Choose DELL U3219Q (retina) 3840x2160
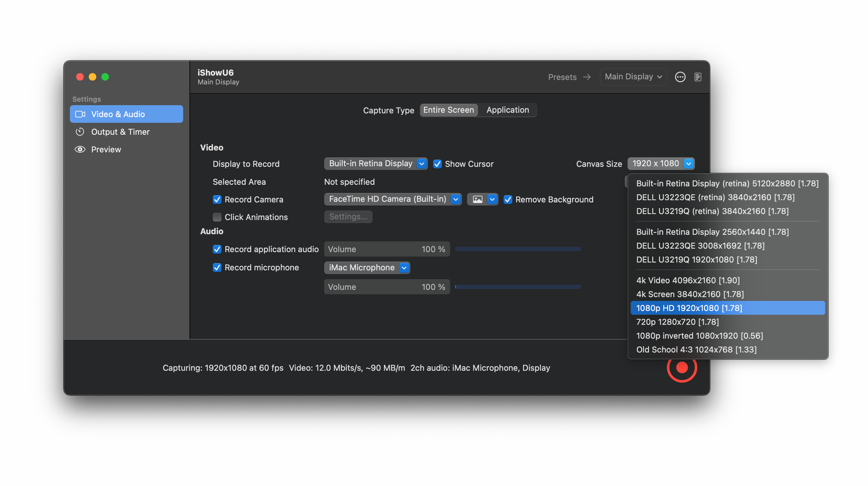This screenshot has width=868, height=486. coord(727,211)
